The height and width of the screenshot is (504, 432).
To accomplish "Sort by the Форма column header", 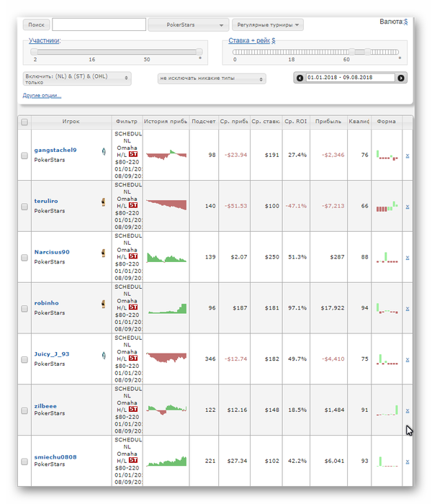I will point(387,122).
